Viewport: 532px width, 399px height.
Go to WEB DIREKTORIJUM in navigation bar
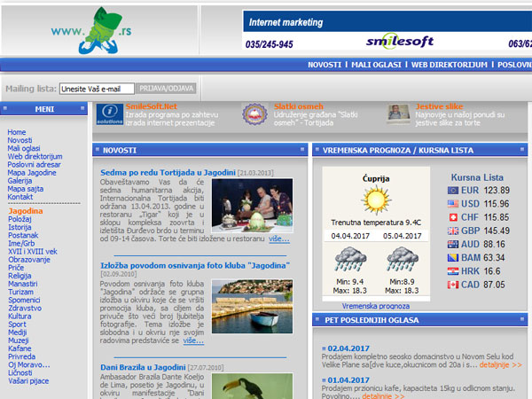point(450,65)
